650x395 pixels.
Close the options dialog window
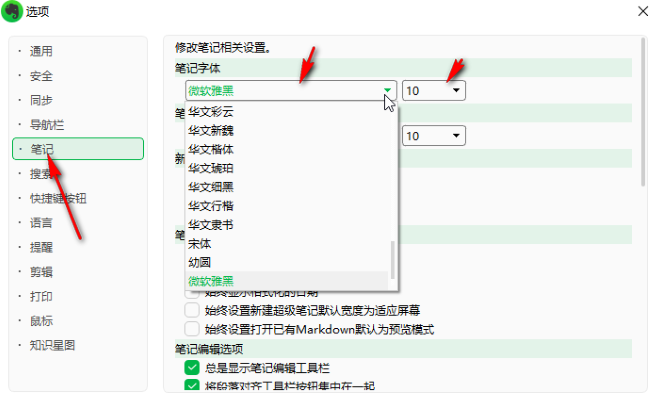click(642, 11)
